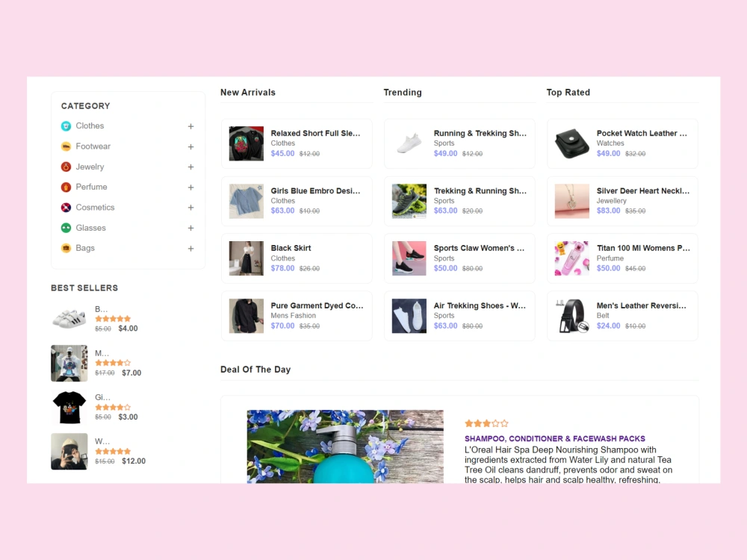This screenshot has width=747, height=560.
Task: Click Mens Fashion label under Pure Garment
Action: (x=293, y=316)
